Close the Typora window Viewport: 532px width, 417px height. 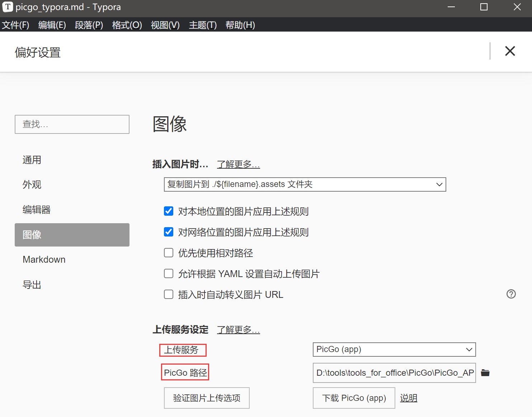click(x=517, y=7)
